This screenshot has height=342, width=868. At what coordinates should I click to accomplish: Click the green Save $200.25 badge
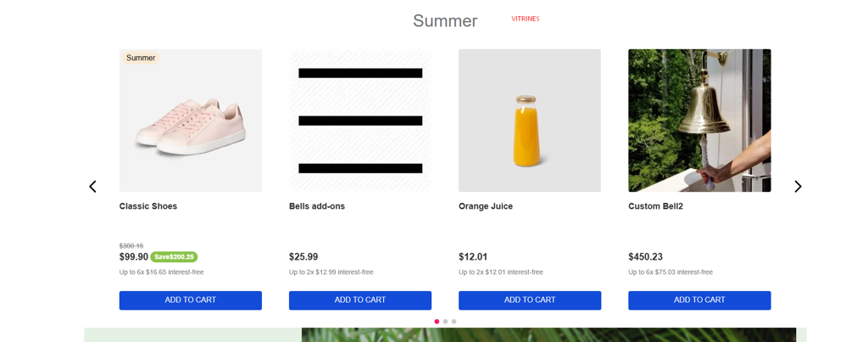[x=174, y=257]
